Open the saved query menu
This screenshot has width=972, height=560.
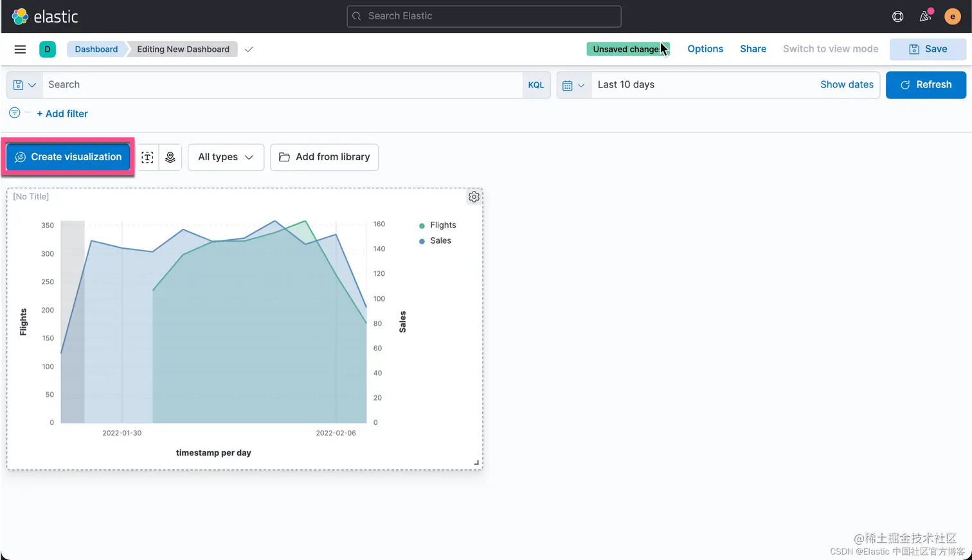pos(24,85)
